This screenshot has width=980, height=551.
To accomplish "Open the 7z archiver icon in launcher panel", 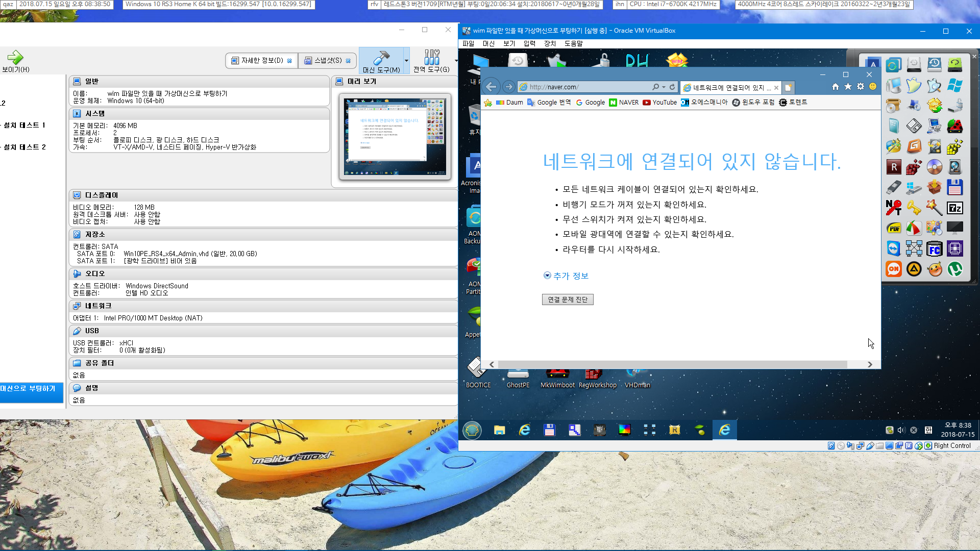I will 954,208.
